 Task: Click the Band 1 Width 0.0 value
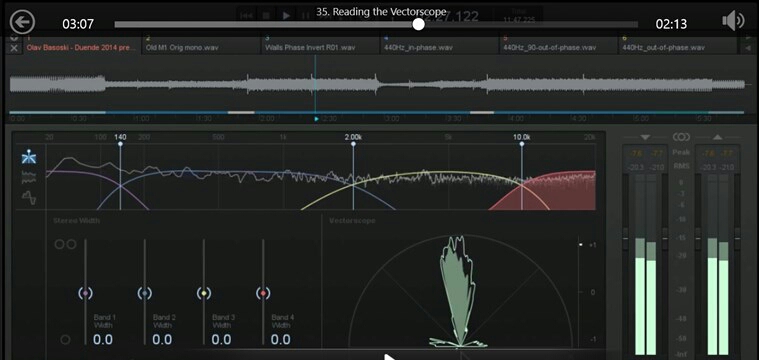[103, 339]
